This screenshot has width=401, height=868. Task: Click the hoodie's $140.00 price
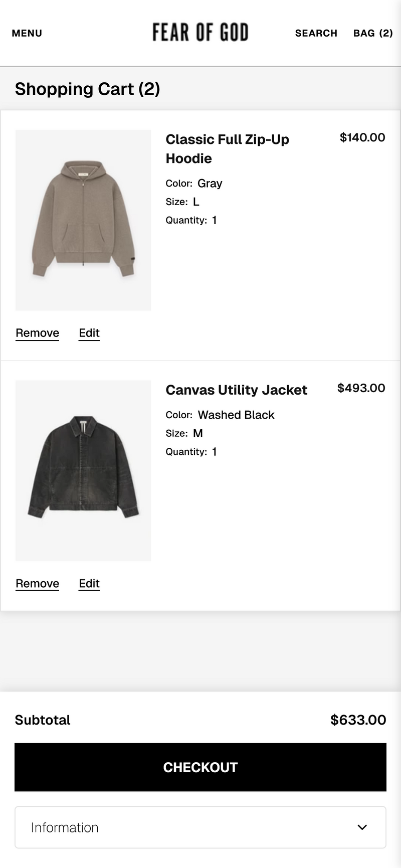(x=362, y=137)
